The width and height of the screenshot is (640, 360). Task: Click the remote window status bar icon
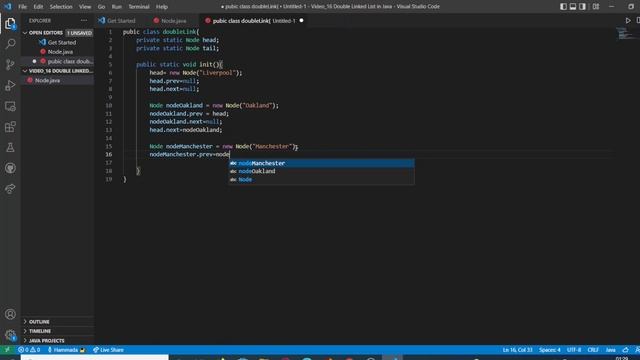pos(7,350)
